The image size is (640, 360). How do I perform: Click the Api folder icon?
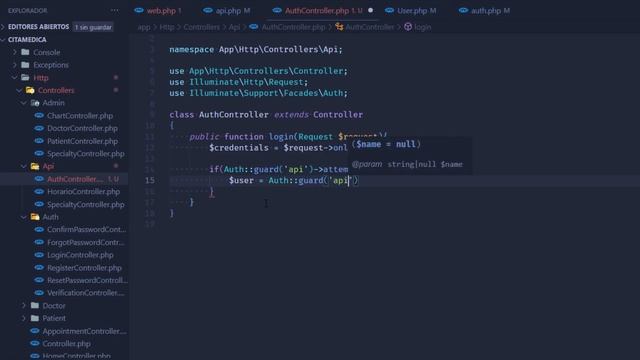click(35, 166)
